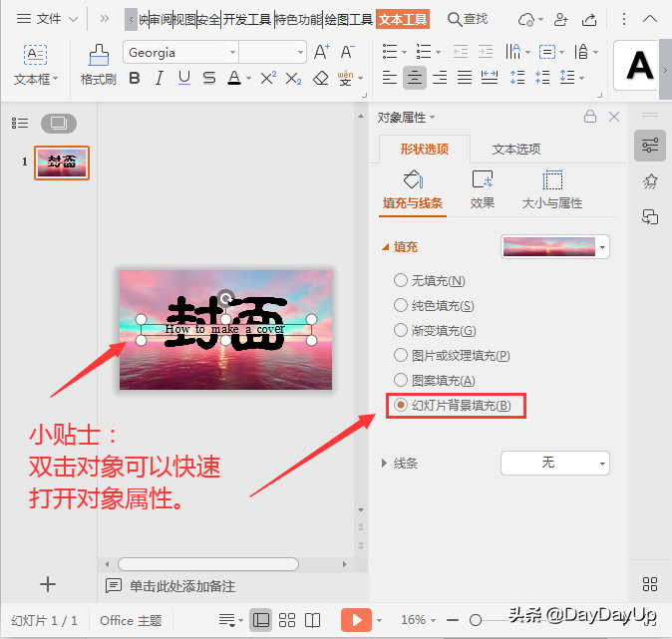Close the object properties panel
The image size is (672, 639).
[x=614, y=117]
